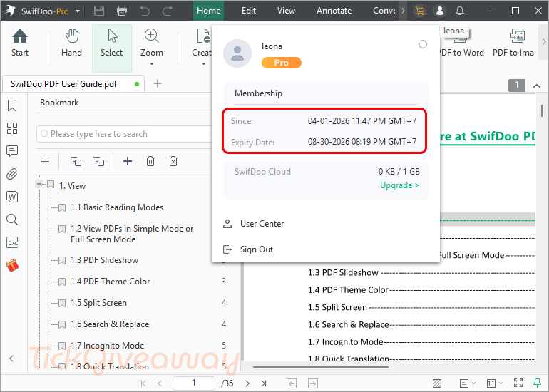Viewport: 549px width, 392px height.
Task: Go to next page arrow
Action: [247, 383]
